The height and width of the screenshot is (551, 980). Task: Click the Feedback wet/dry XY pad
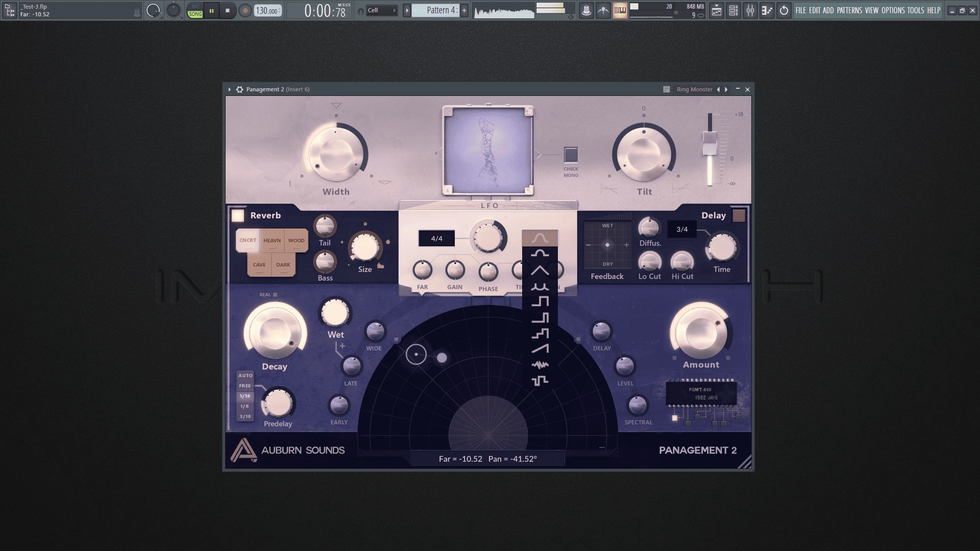click(607, 245)
